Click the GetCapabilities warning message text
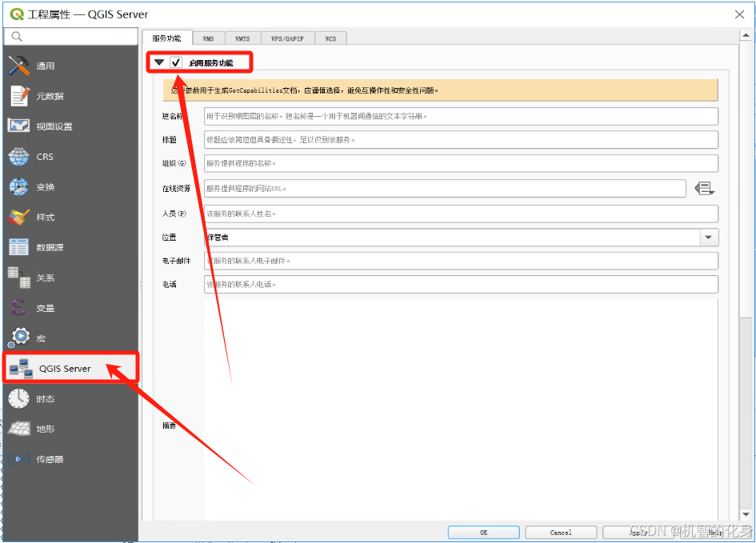The image size is (756, 543). click(x=304, y=90)
